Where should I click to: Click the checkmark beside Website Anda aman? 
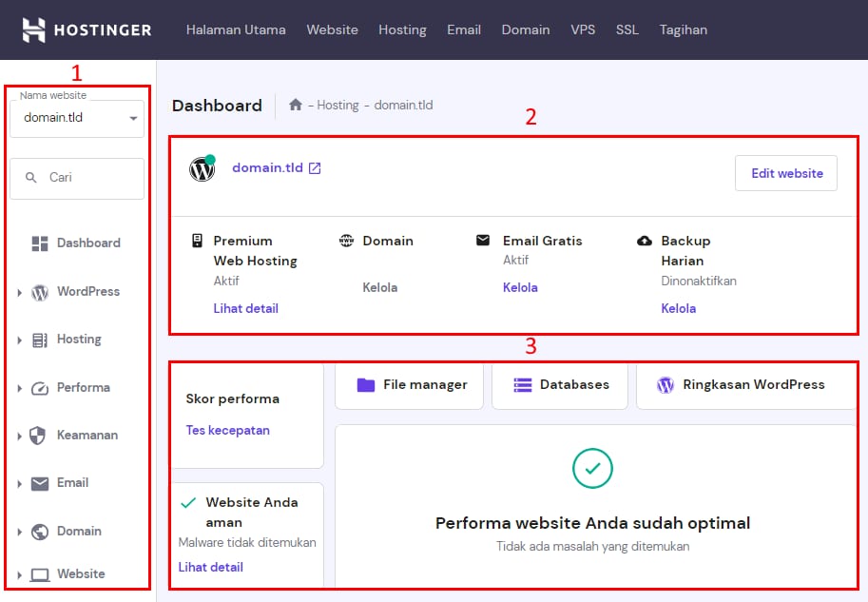[x=188, y=503]
